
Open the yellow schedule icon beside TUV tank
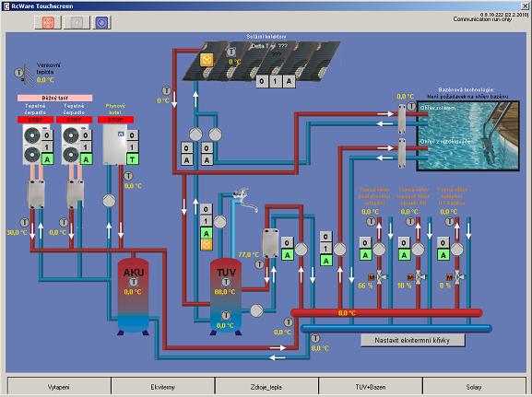[207, 244]
